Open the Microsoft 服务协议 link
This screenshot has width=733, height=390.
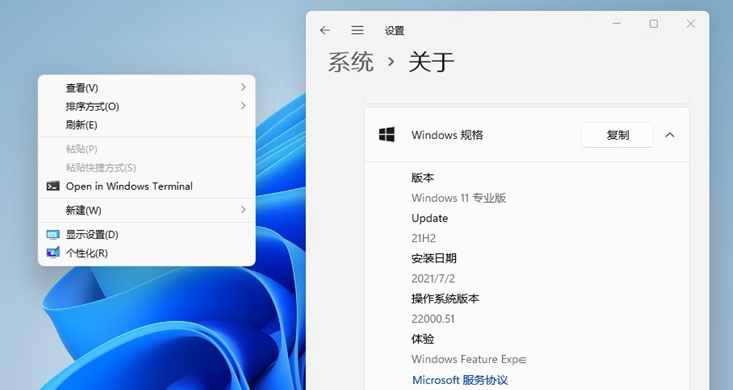tap(460, 380)
